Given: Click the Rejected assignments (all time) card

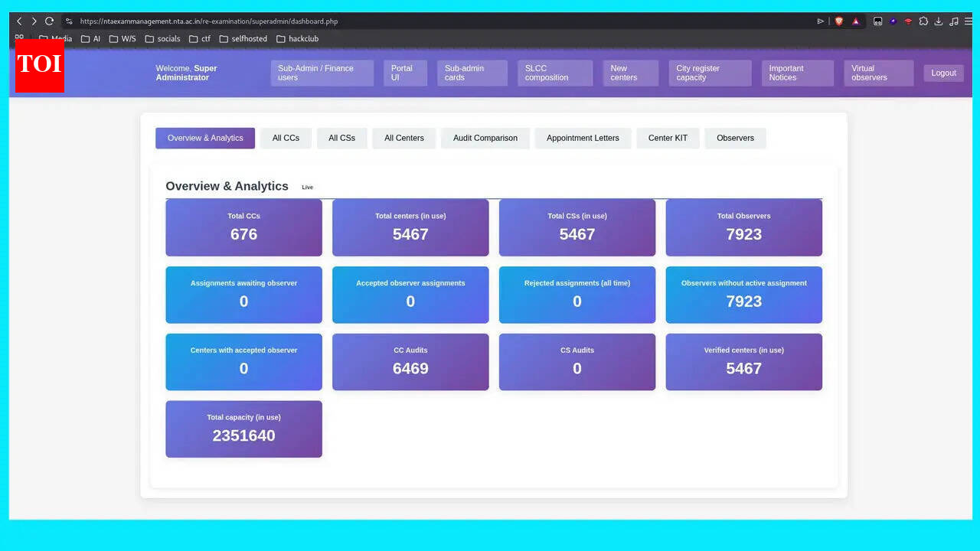Looking at the screenshot, I should click(577, 295).
